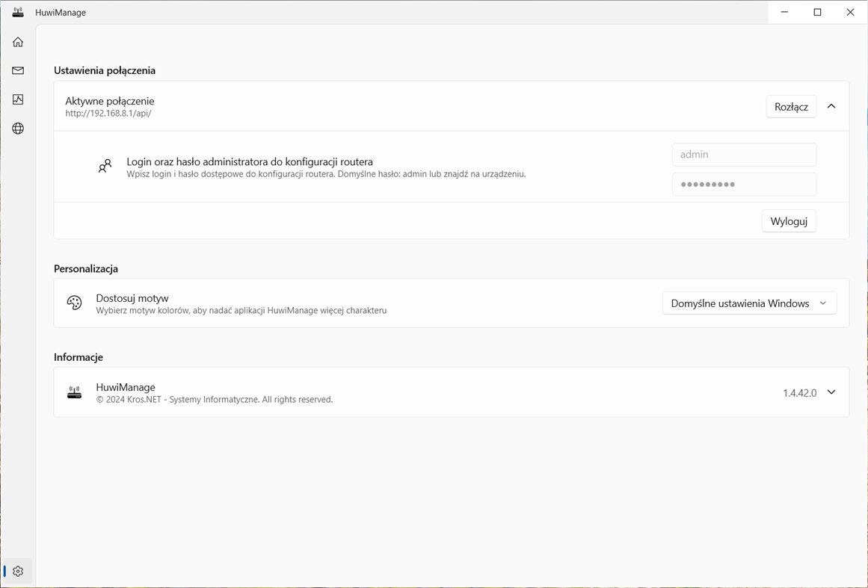Screen dimensions: 868x588
Task: Click the admin login input field
Action: pyautogui.click(x=744, y=154)
